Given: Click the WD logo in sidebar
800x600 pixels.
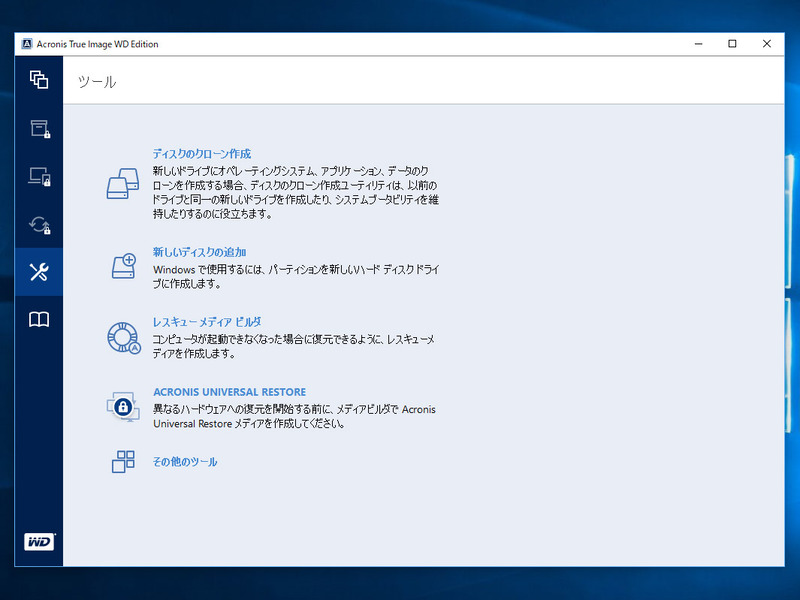Looking at the screenshot, I should 39,542.
